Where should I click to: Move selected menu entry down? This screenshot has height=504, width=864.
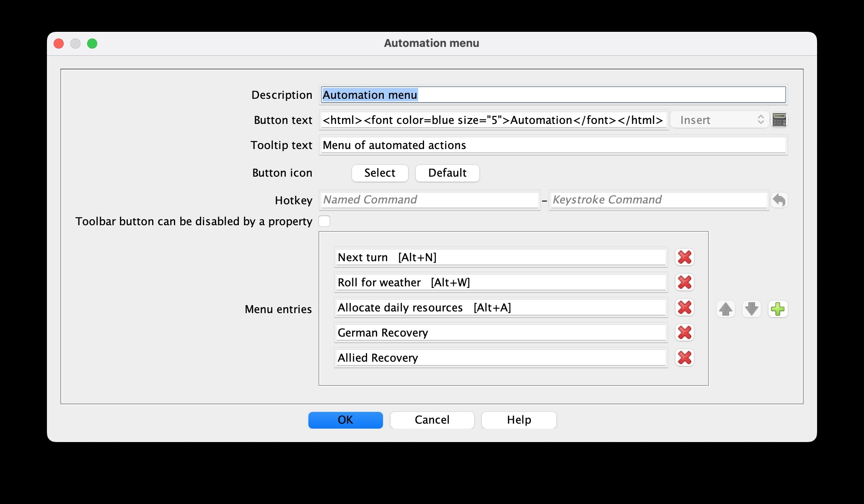click(x=752, y=309)
